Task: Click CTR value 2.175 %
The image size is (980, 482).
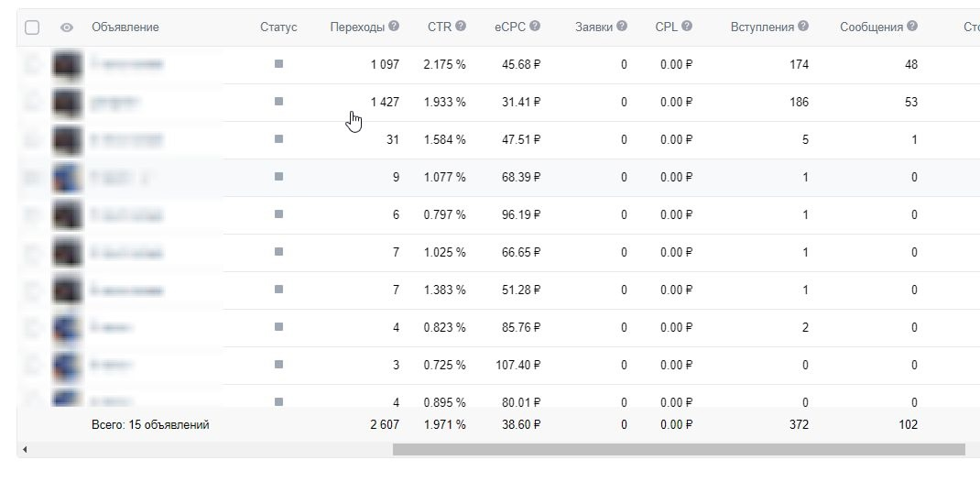Action: click(444, 64)
